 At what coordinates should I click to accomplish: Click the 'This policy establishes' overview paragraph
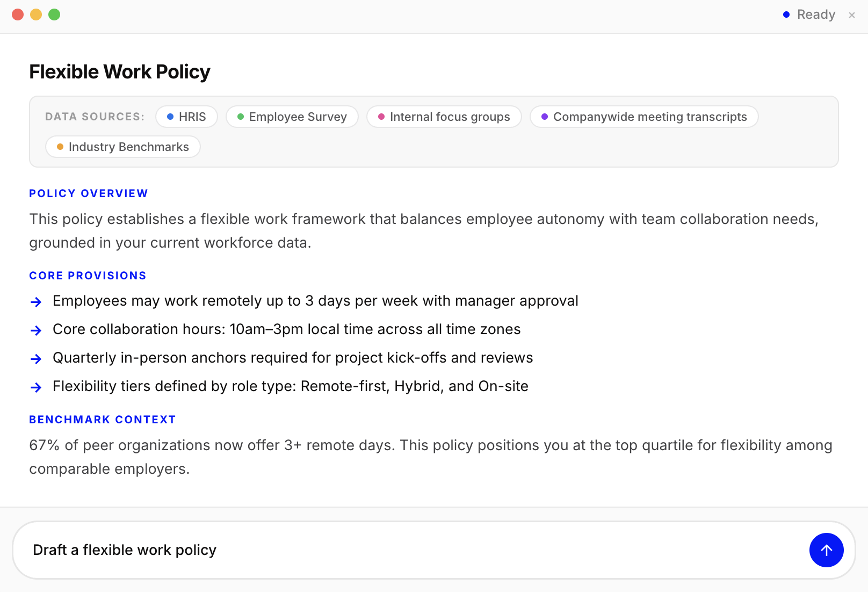(x=424, y=231)
